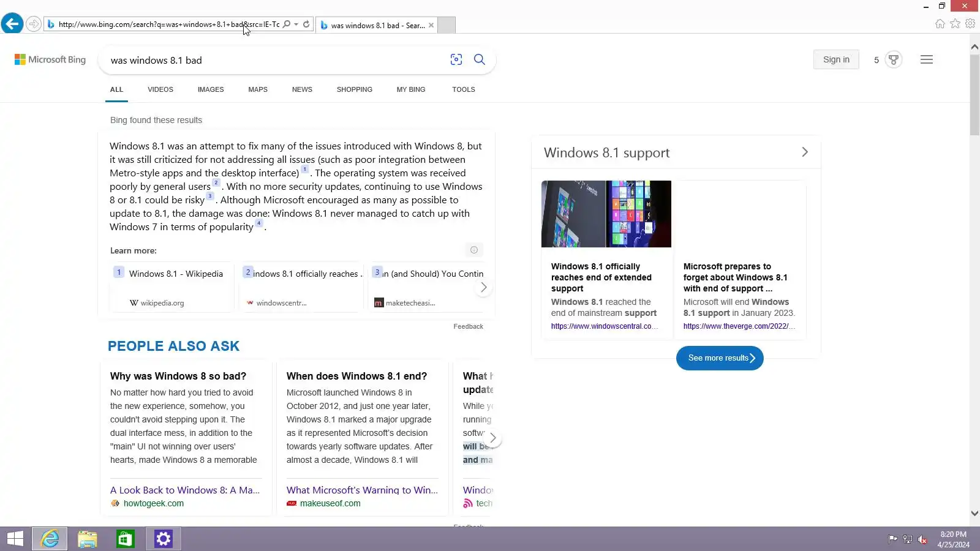980x551 pixels.
Task: Open the windowscentral source card
Action: (x=301, y=287)
